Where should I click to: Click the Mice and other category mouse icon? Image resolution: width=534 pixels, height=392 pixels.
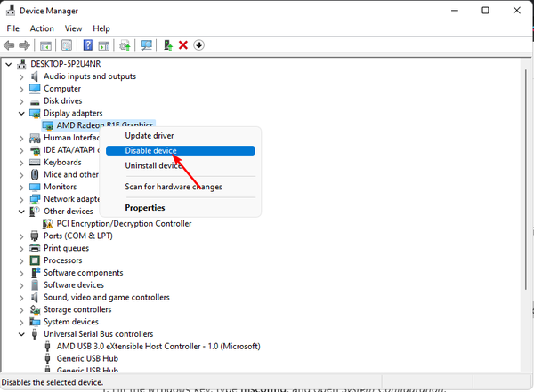point(35,174)
